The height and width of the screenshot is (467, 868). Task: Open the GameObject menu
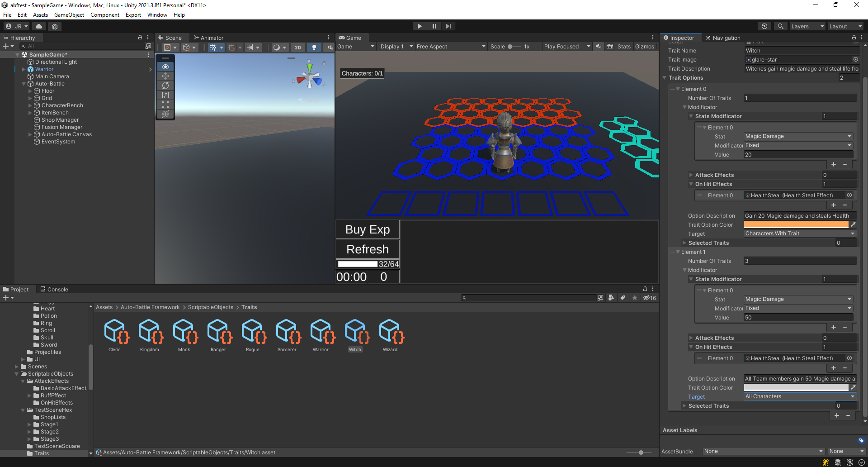click(x=69, y=15)
